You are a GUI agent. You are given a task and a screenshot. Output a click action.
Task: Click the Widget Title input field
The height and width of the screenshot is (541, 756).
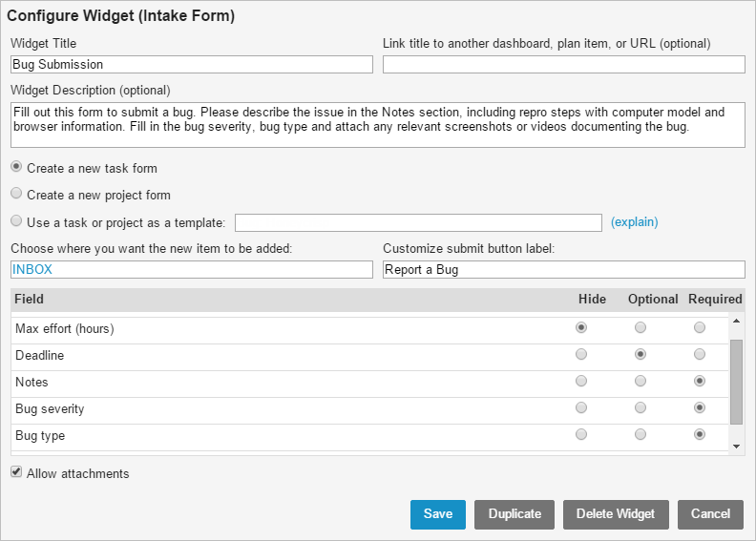click(192, 65)
